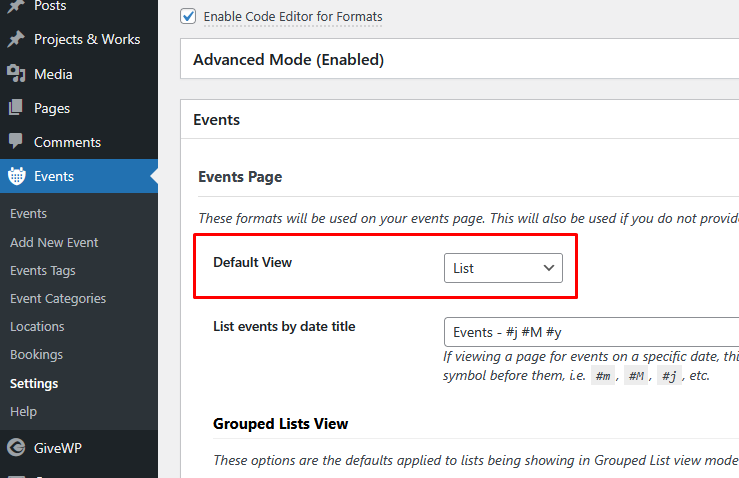Screen dimensions: 739x478
Task: Click the Media library icon
Action: [16, 74]
